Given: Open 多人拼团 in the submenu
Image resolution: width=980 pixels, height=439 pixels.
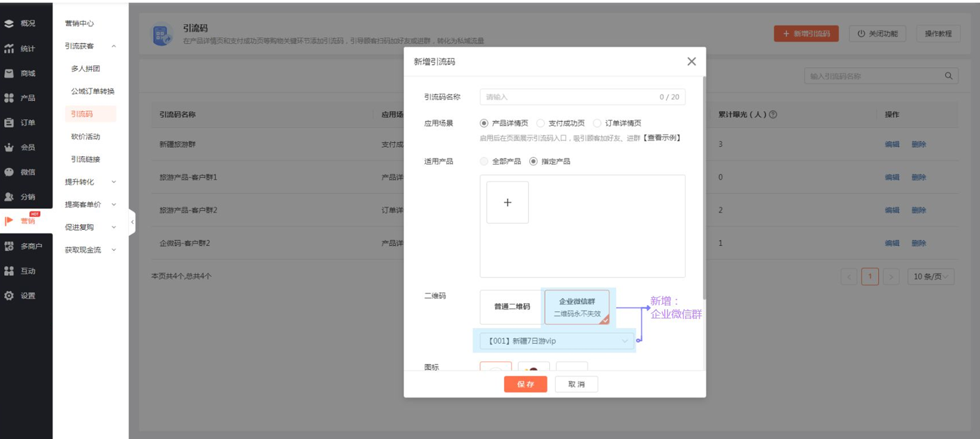Looking at the screenshot, I should [x=85, y=69].
